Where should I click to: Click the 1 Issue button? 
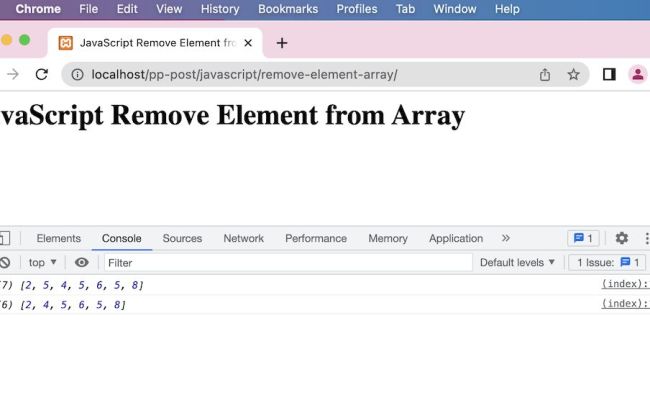coord(607,262)
